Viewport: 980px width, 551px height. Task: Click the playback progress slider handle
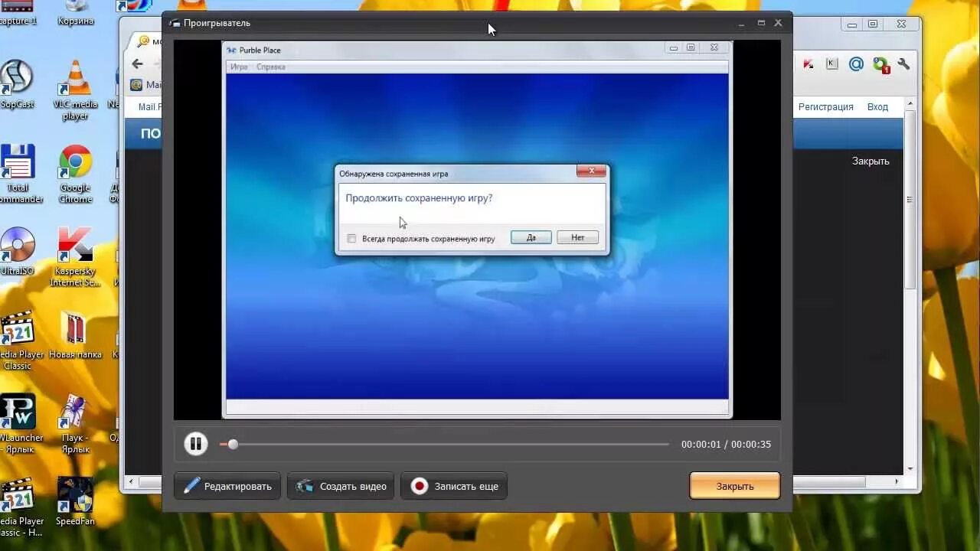pyautogui.click(x=233, y=444)
